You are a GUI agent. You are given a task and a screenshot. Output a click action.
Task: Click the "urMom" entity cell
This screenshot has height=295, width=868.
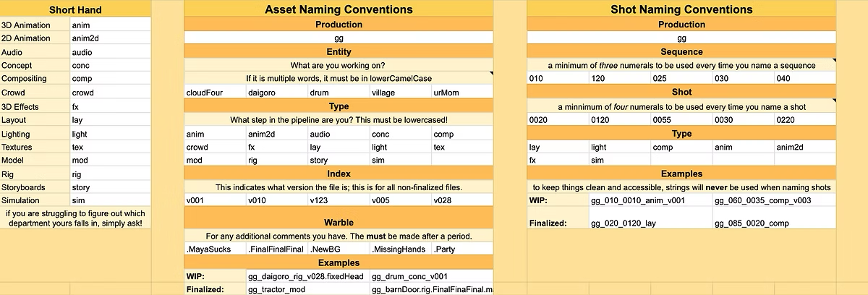[462, 93]
